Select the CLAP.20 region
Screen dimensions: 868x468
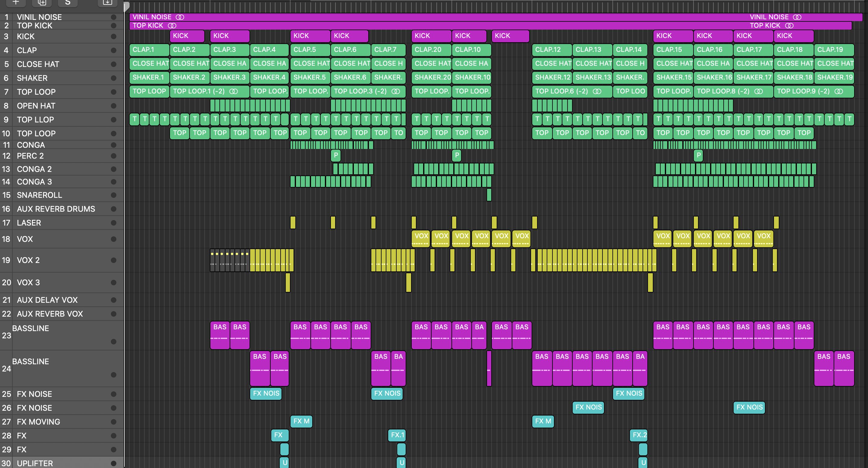point(431,50)
